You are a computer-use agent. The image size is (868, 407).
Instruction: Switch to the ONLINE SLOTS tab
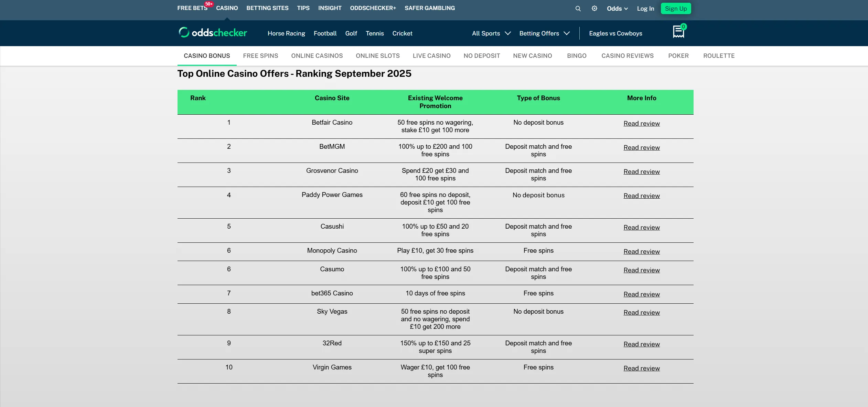click(x=378, y=56)
